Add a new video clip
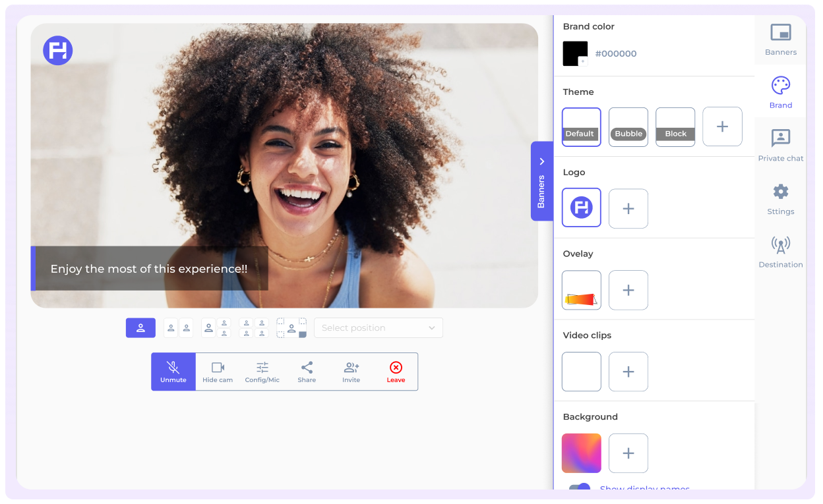823x504 pixels. [628, 372]
